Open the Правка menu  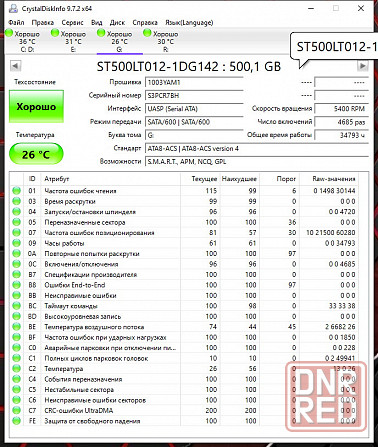click(43, 22)
